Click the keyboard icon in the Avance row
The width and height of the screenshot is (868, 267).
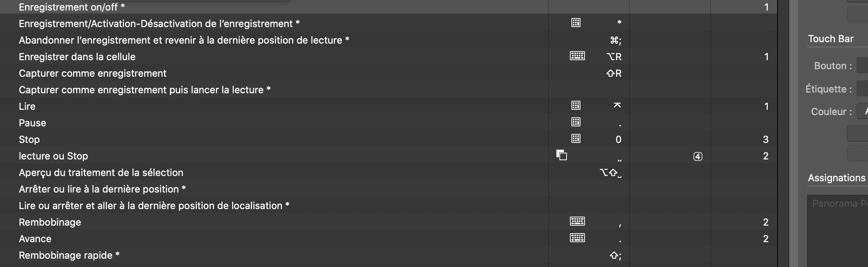pos(577,238)
